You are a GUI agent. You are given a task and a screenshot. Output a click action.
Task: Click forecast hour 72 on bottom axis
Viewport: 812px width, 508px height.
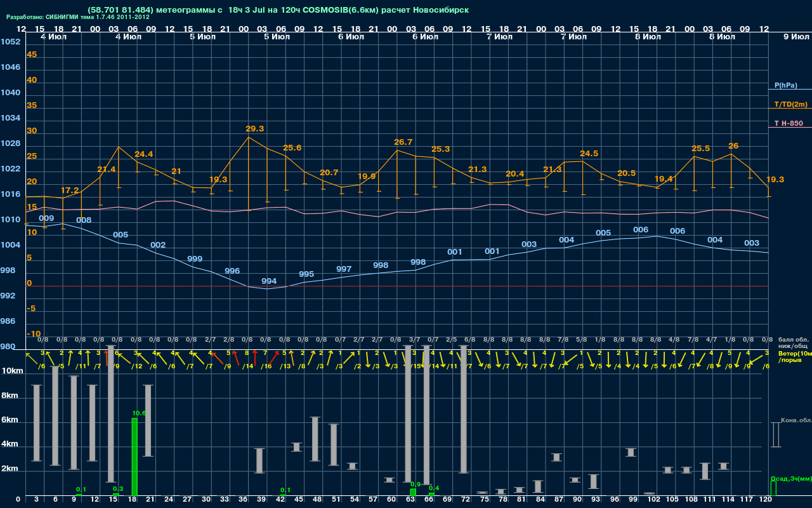466,500
